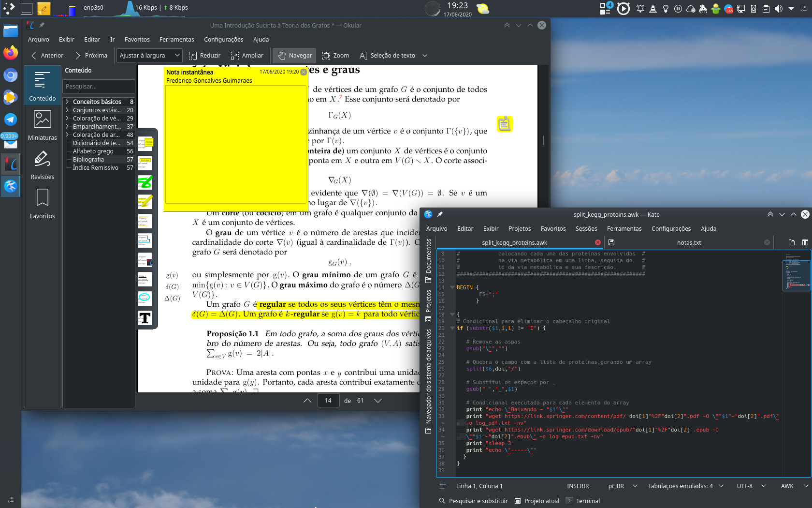The width and height of the screenshot is (812, 508).
Task: Click the save icon in Kate tab bar
Action: coord(611,242)
